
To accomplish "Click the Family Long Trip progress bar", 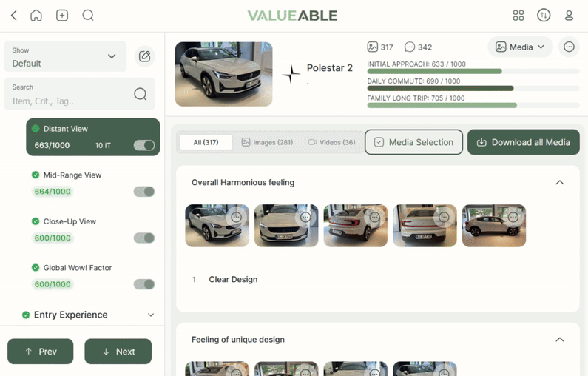I will tap(473, 105).
